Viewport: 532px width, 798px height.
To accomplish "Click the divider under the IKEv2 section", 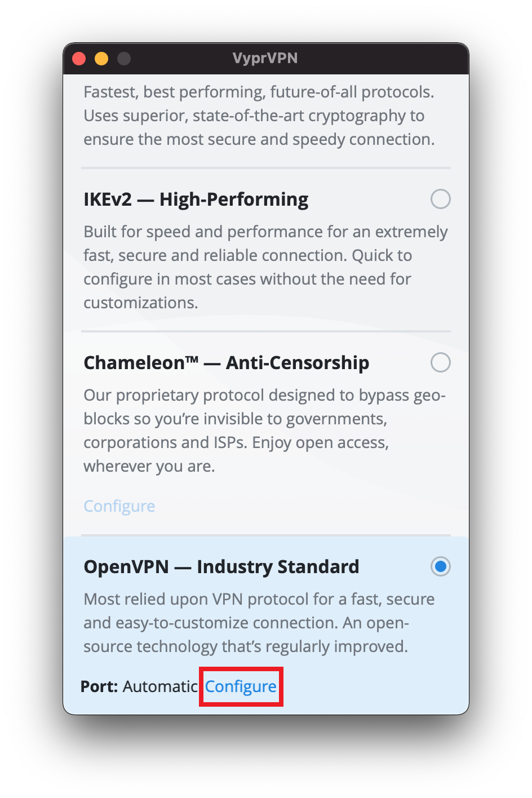I will tap(265, 331).
